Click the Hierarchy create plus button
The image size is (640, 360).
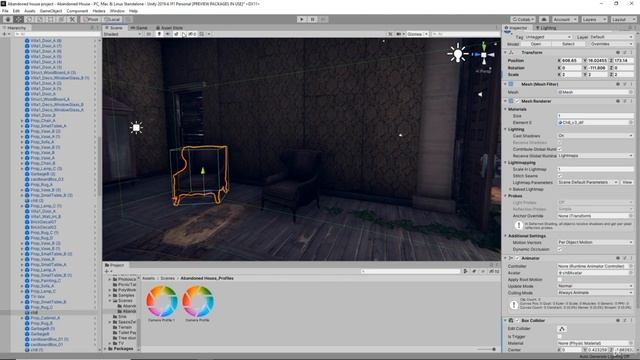(5, 34)
